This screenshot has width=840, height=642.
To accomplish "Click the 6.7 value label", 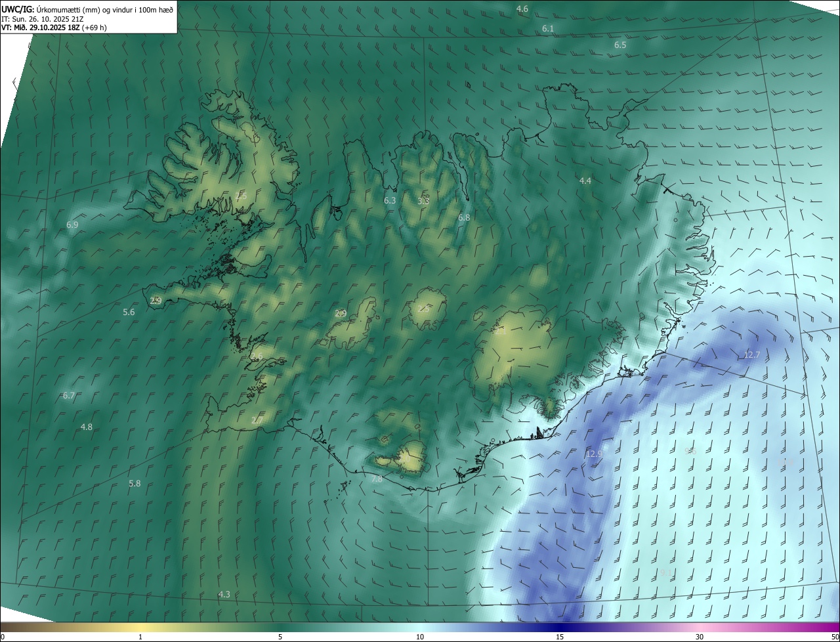I will pyautogui.click(x=69, y=395).
